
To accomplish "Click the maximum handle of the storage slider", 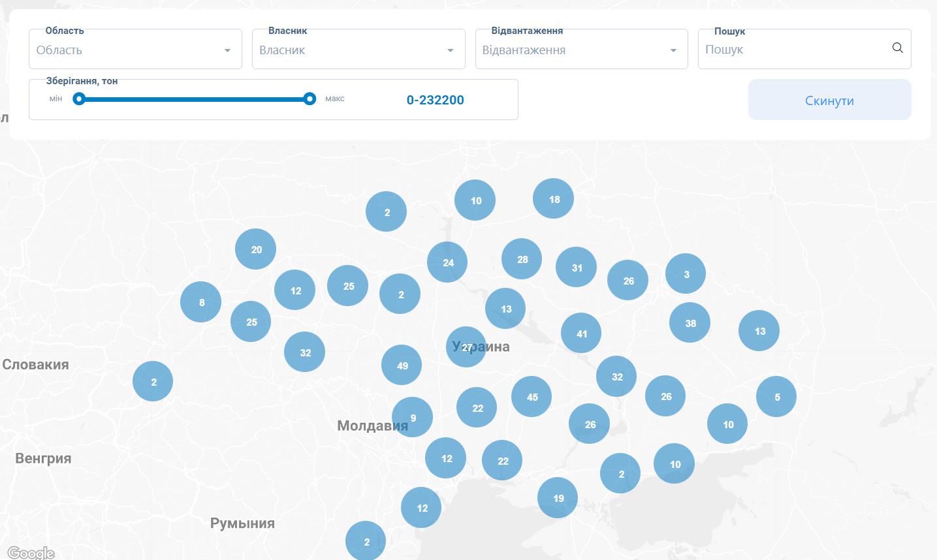I will tap(310, 99).
